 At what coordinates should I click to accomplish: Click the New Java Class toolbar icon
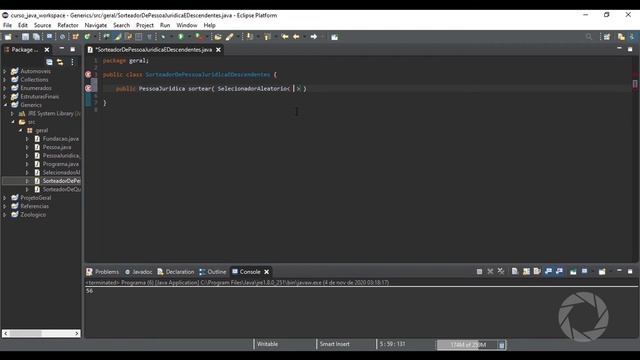87,37
